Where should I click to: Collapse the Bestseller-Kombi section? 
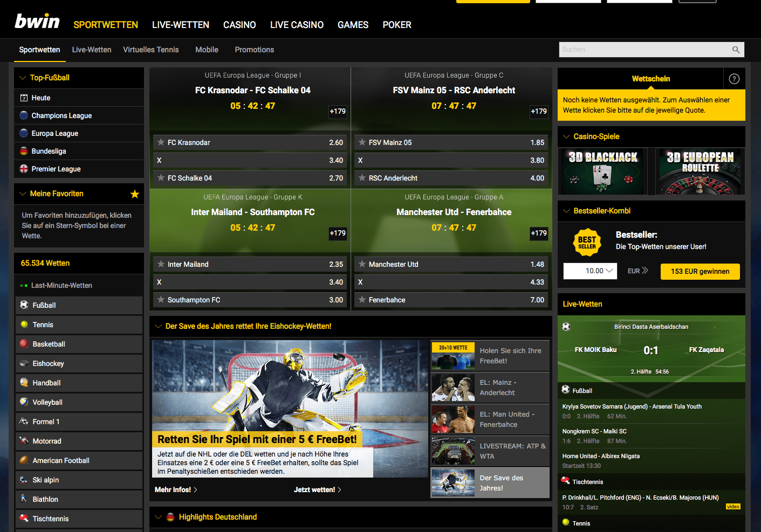click(566, 211)
